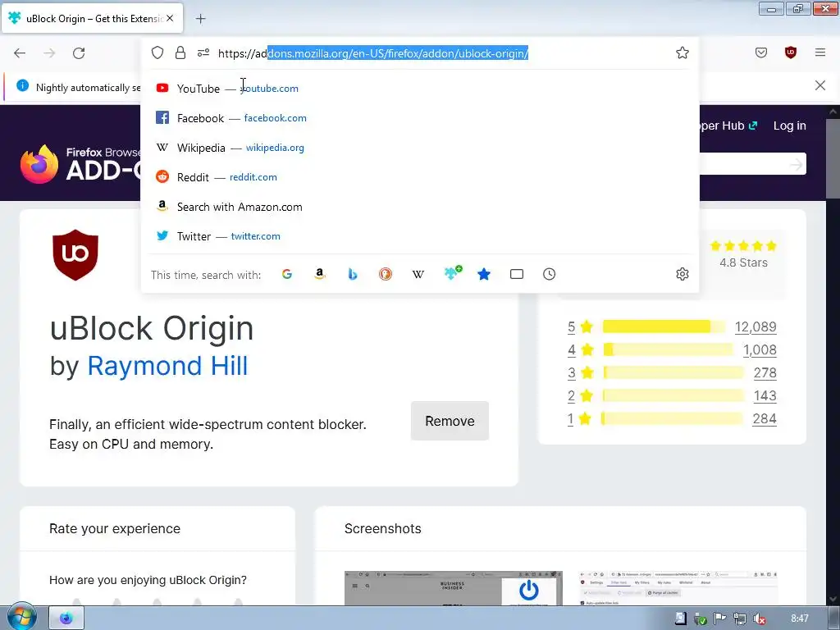The height and width of the screenshot is (630, 840).
Task: Submit add-on search with arrow button
Action: click(796, 164)
